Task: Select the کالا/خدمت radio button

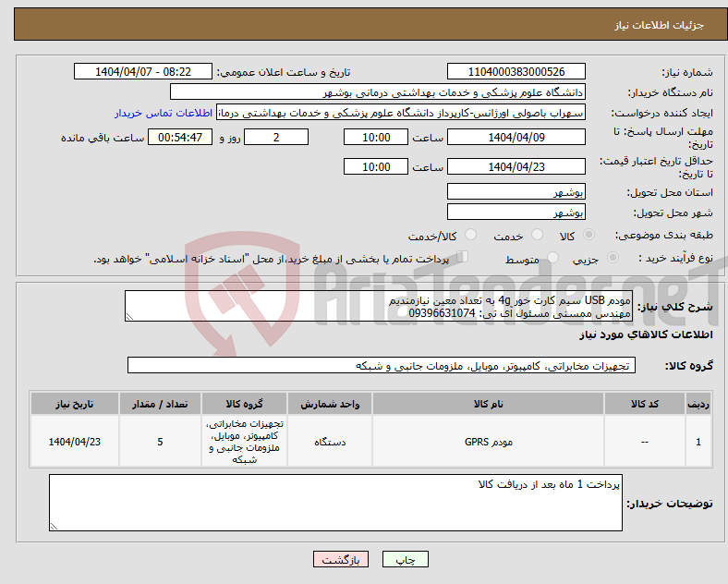Action: tap(471, 235)
